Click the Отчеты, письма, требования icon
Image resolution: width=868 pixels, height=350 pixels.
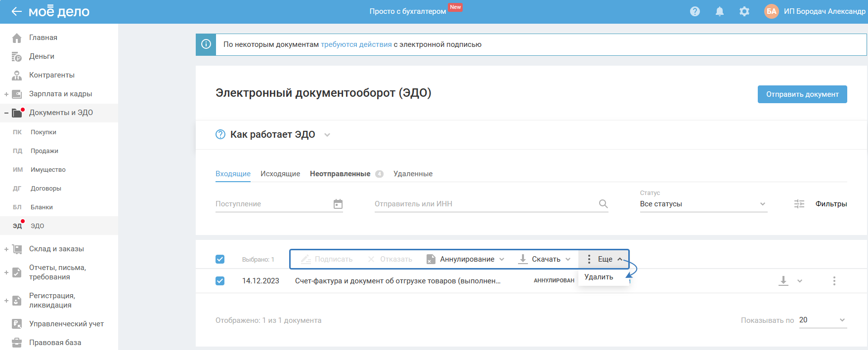coord(17,272)
